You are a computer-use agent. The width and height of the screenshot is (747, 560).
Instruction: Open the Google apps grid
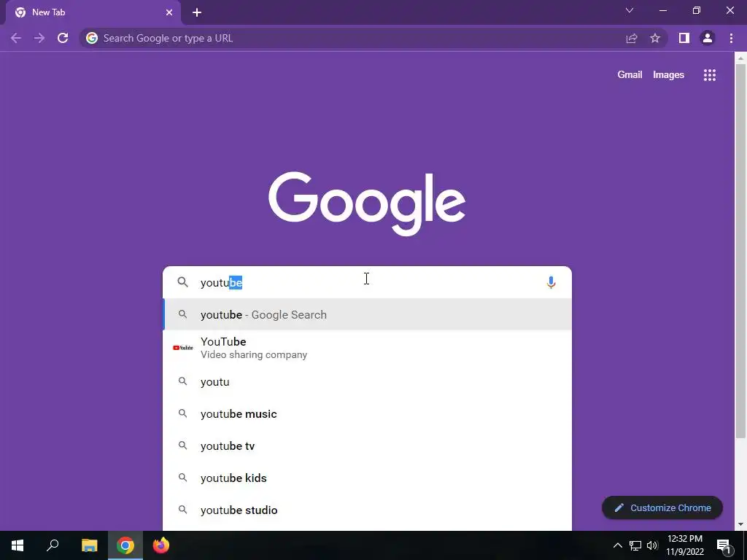(x=709, y=75)
